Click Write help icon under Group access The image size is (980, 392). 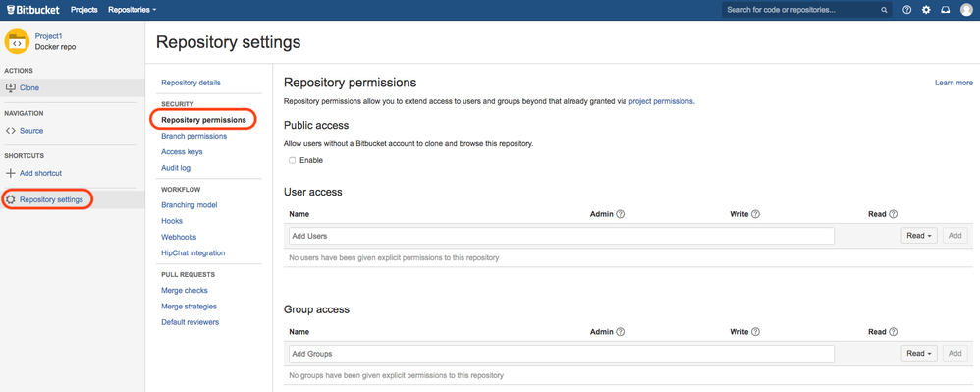click(755, 332)
